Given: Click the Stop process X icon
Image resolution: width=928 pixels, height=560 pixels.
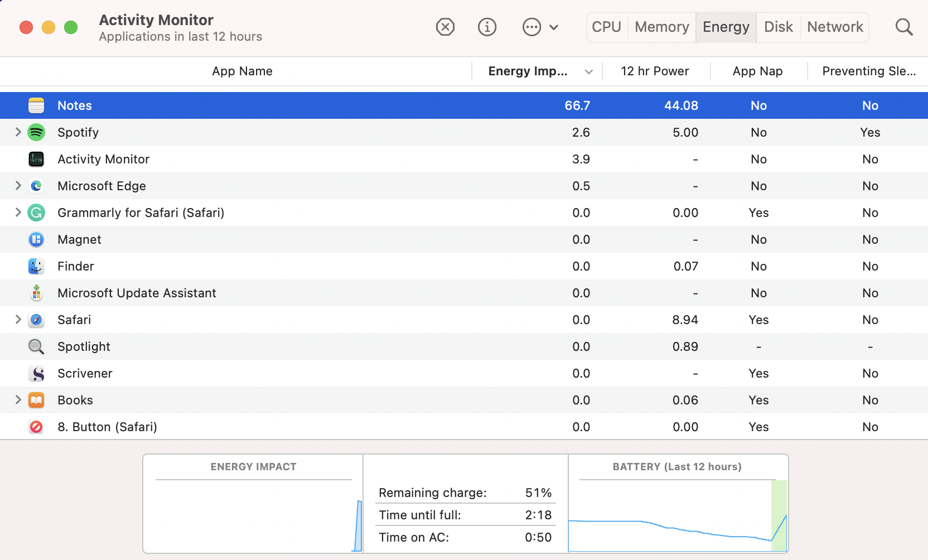Looking at the screenshot, I should point(445,27).
